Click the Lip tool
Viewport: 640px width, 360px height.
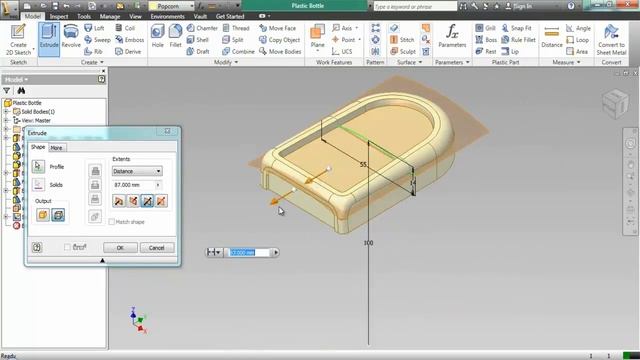pos(510,51)
